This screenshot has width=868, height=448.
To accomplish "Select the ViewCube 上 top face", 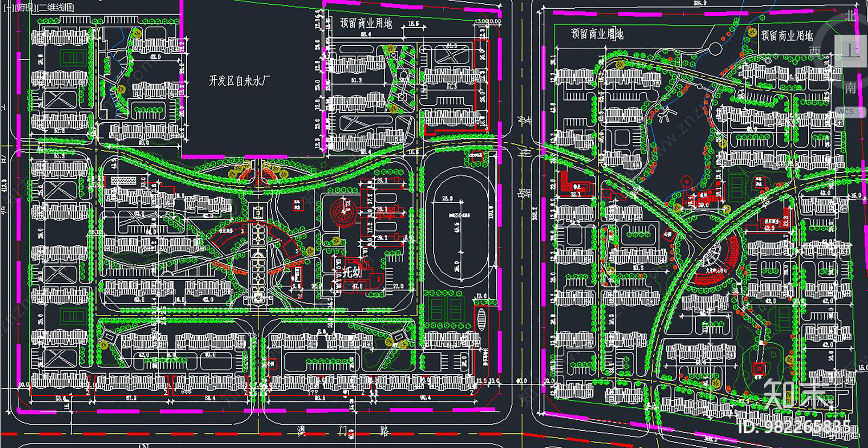I will 851,51.
